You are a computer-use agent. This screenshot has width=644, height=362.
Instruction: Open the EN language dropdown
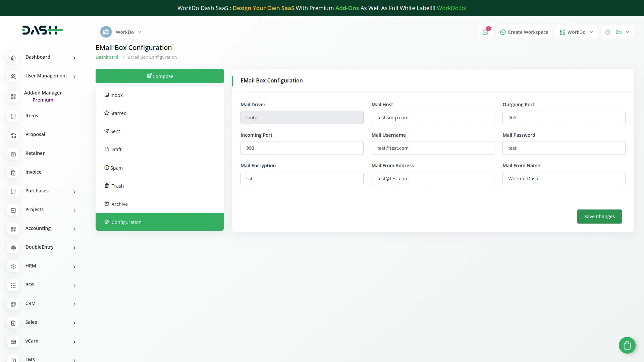617,32
